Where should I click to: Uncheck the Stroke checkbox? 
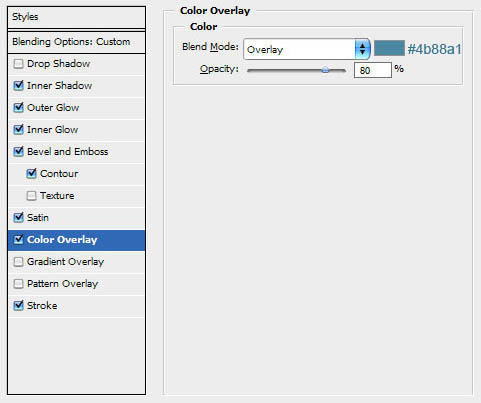click(x=18, y=306)
